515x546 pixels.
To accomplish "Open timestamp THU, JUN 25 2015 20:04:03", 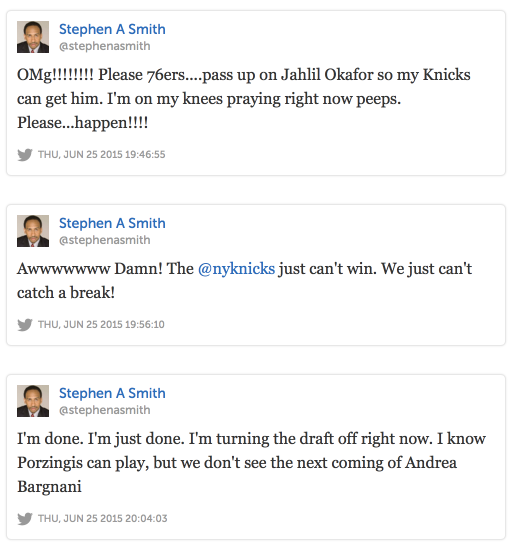I will [x=103, y=518].
